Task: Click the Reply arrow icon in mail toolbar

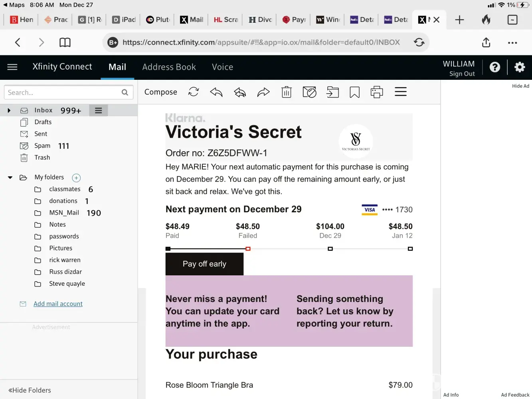Action: pyautogui.click(x=216, y=93)
